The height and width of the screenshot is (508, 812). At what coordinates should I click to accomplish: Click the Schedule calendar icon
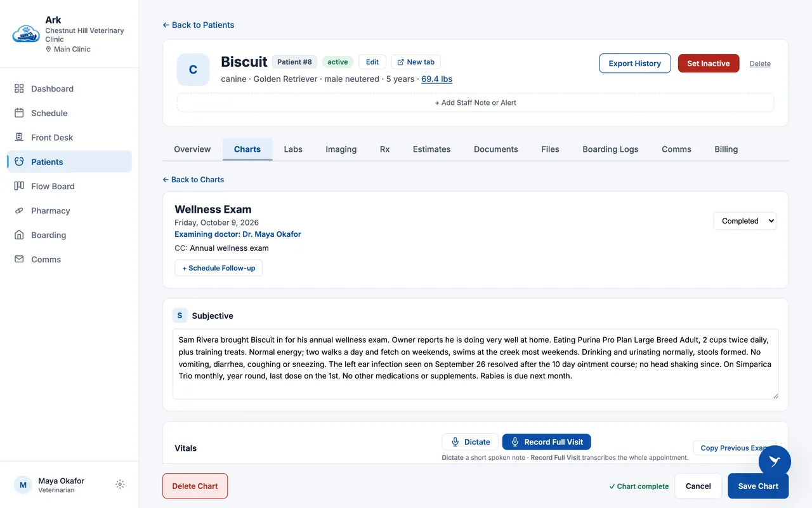pyautogui.click(x=19, y=113)
